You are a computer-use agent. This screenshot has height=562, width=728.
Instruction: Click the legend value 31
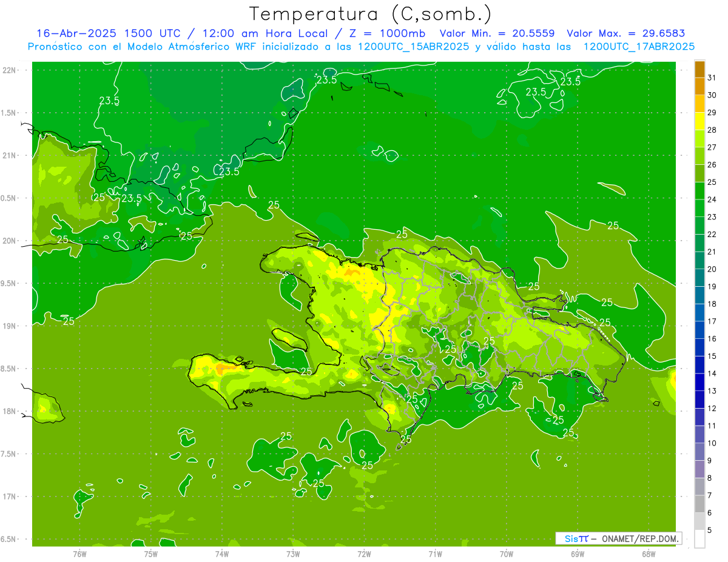pos(712,78)
